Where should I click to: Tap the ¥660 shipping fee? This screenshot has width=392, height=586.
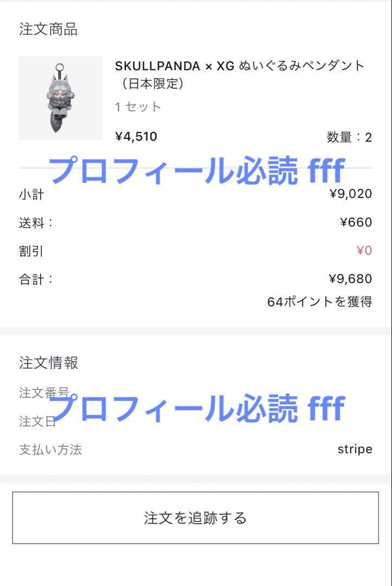(x=356, y=222)
